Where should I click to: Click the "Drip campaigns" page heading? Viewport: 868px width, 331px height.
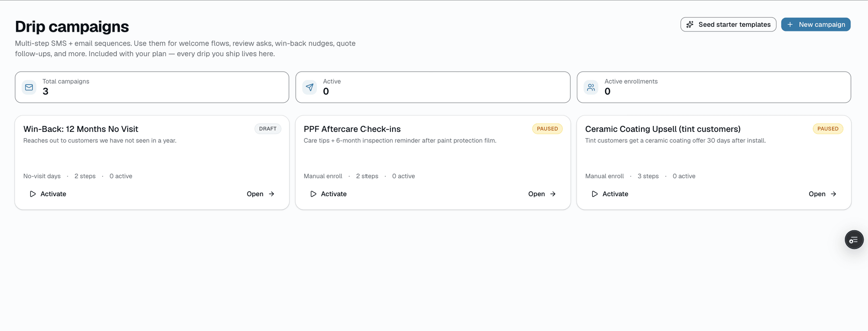pos(72,26)
